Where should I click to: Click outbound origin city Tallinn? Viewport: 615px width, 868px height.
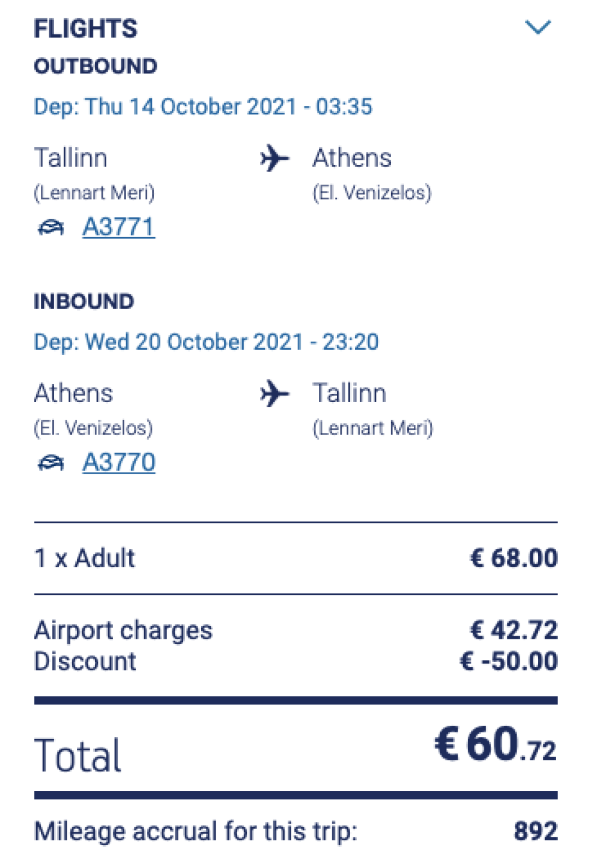click(x=71, y=158)
